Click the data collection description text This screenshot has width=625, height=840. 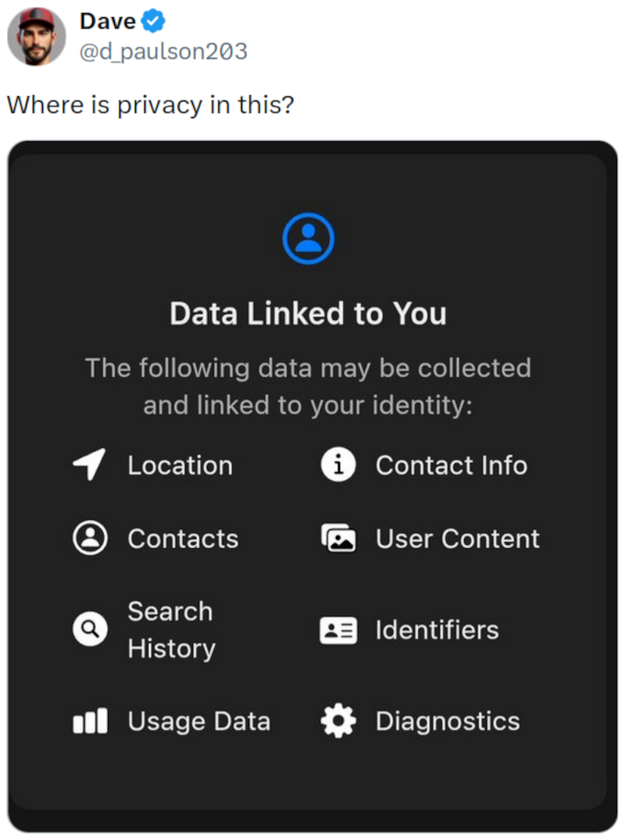[x=308, y=386]
